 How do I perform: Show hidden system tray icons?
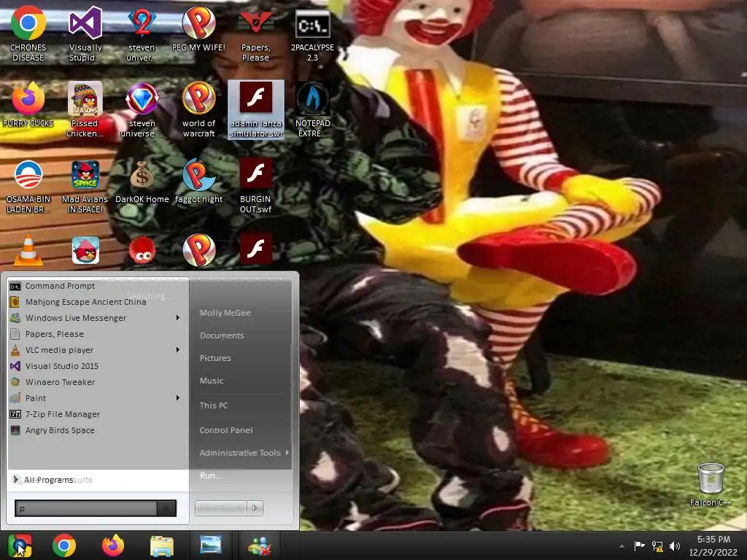click(622, 546)
